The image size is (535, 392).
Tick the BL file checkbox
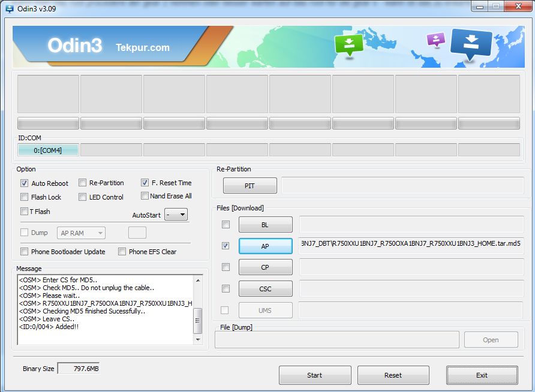[x=226, y=224]
